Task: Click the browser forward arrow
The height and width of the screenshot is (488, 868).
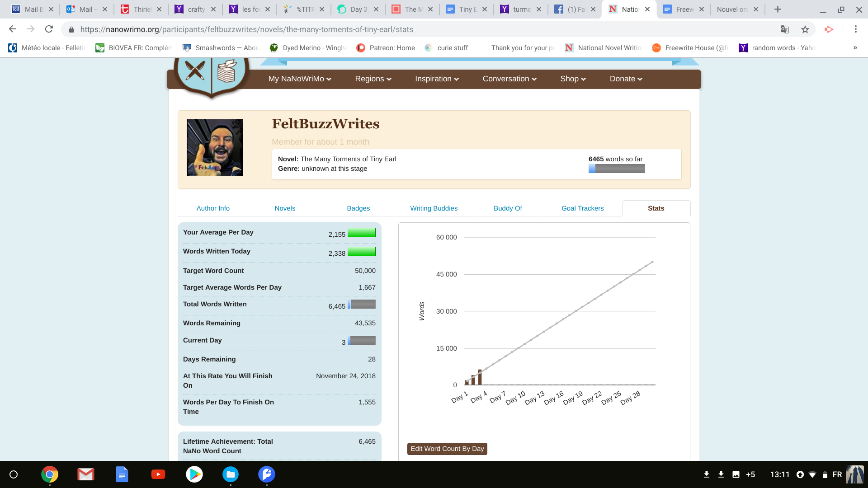Action: pos(31,29)
